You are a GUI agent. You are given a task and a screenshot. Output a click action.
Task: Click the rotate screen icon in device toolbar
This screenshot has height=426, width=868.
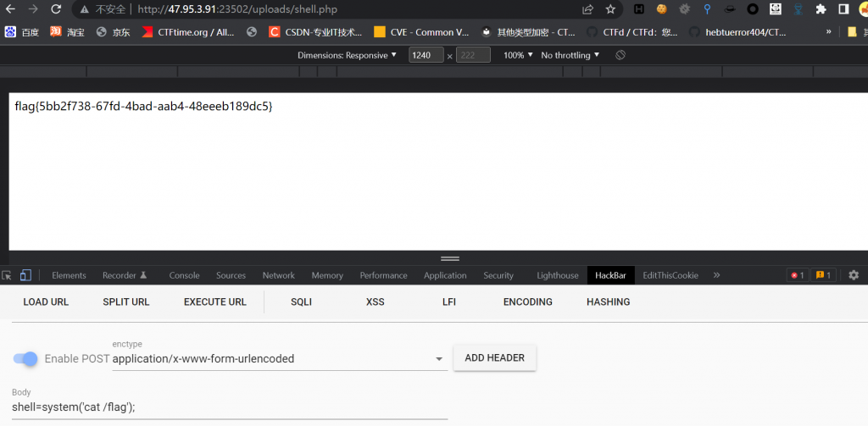620,55
